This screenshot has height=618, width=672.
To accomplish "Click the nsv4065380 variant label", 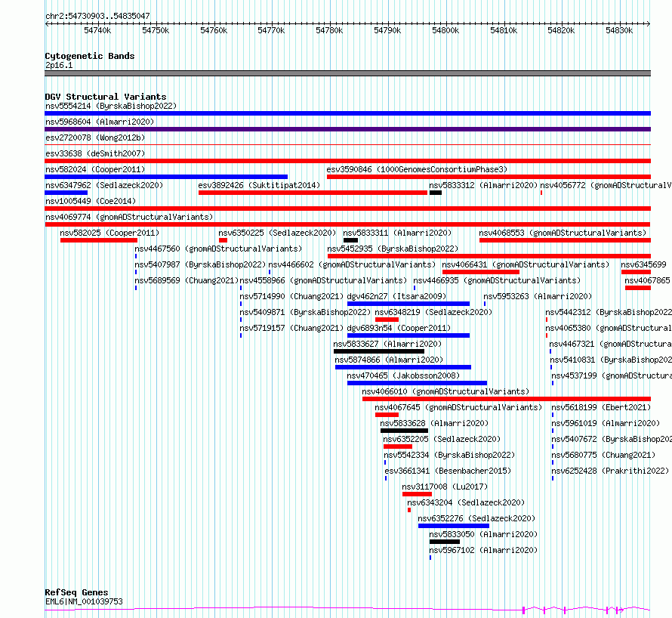I will point(609,328).
